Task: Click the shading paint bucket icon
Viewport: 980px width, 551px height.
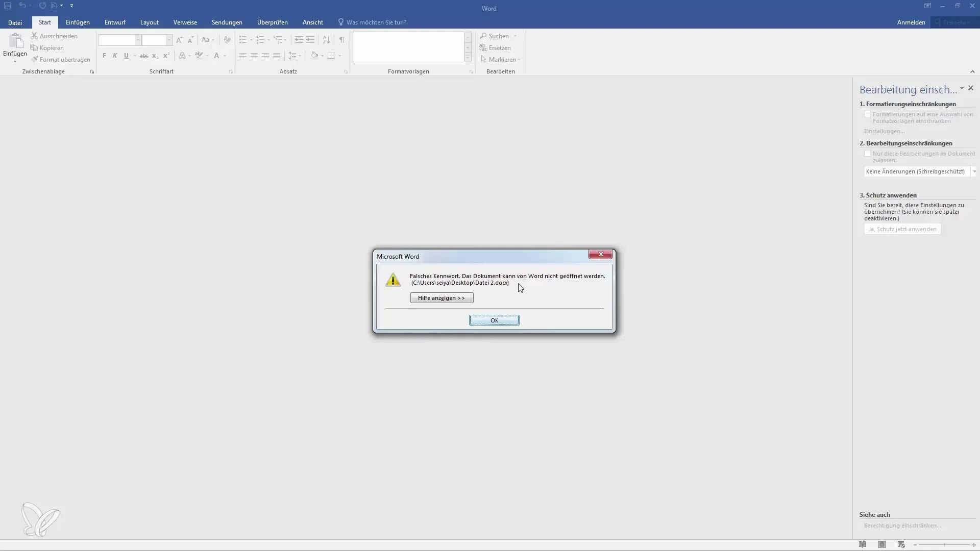Action: 314,56
